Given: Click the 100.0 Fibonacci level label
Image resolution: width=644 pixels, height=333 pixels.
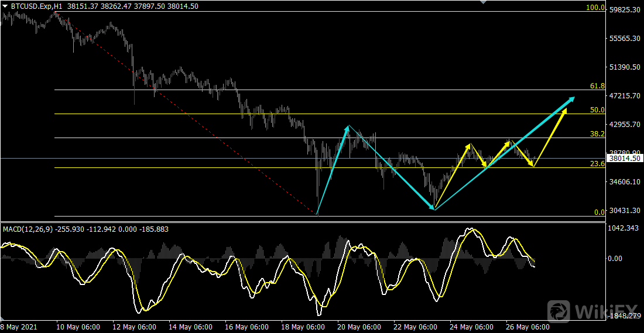Looking at the screenshot, I should [x=595, y=8].
